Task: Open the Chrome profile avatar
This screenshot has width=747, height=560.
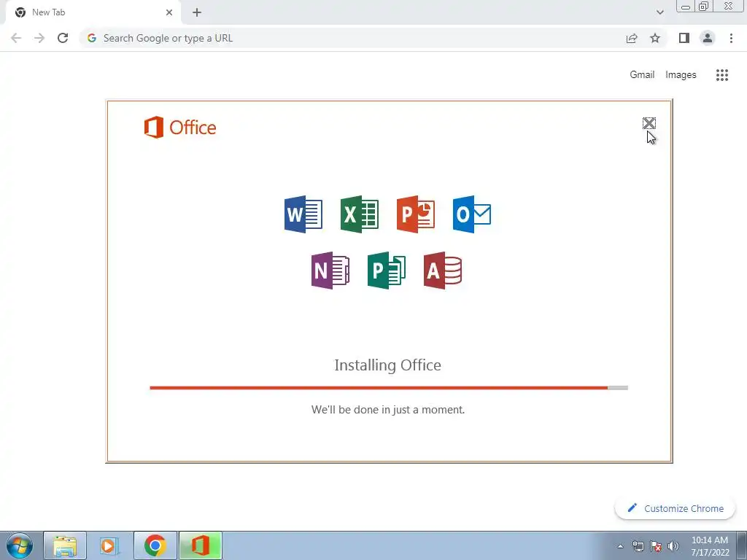Action: (x=708, y=38)
